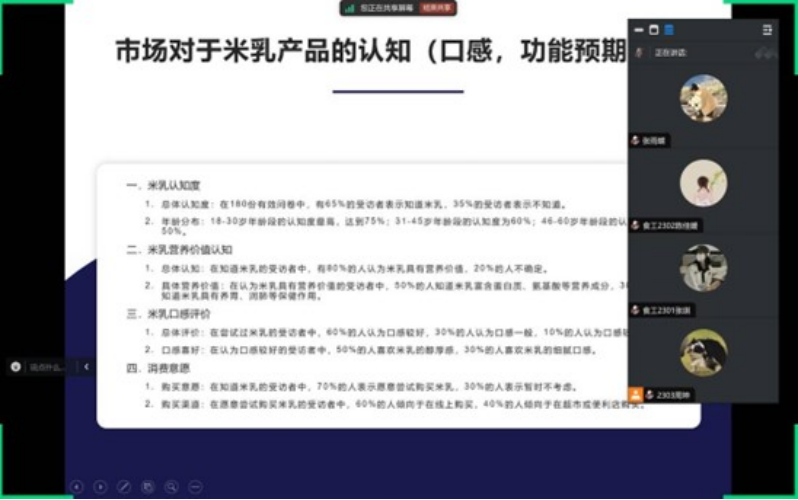Image resolution: width=798 pixels, height=500 pixels.
Task: Click the speaker icon beside "正在讲话"
Action: click(x=639, y=52)
